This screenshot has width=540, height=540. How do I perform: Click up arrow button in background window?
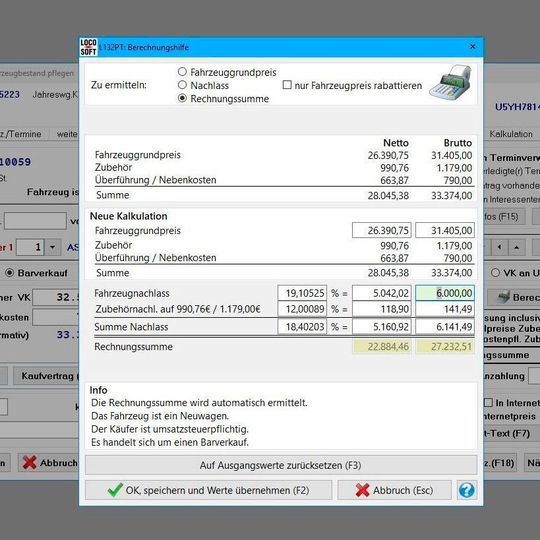click(x=516, y=247)
